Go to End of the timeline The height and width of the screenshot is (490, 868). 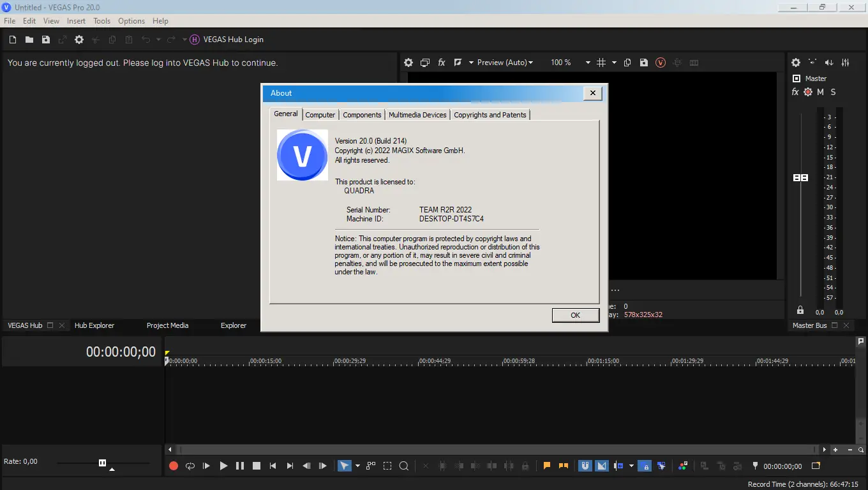pos(290,466)
